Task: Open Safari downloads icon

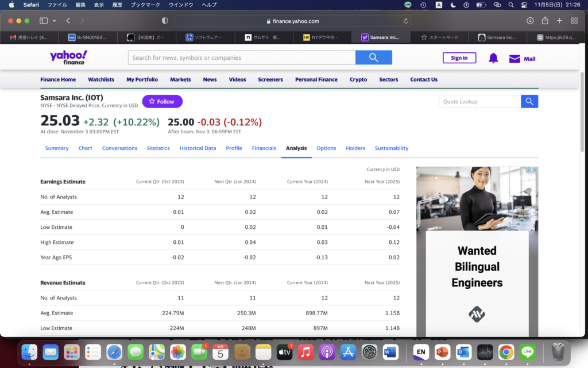Action: (x=530, y=21)
